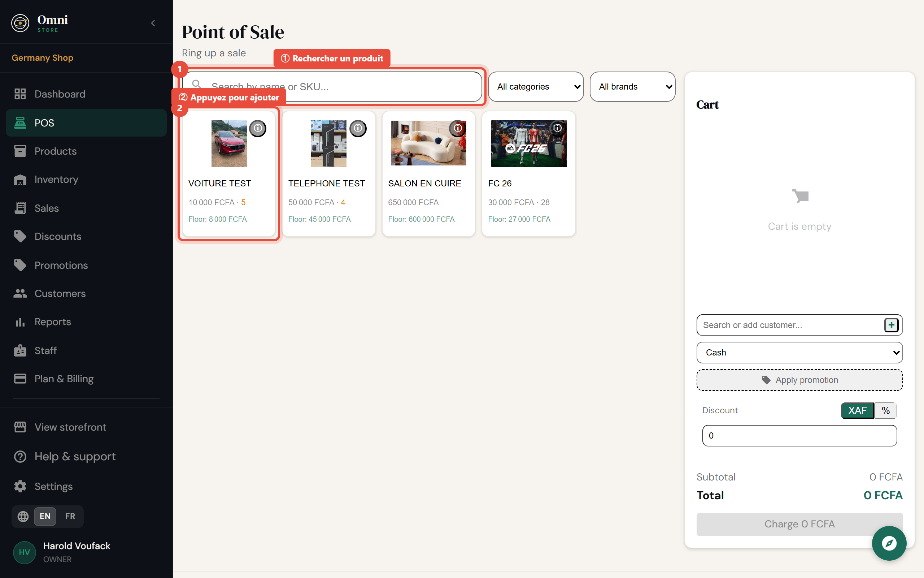Go to the Inventory page

click(x=86, y=179)
